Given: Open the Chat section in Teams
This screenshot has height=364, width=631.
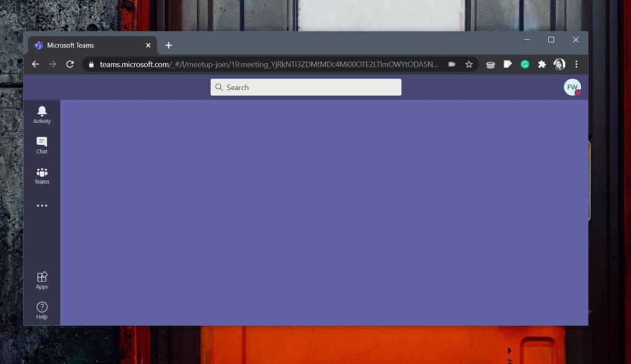Looking at the screenshot, I should pyautogui.click(x=41, y=145).
